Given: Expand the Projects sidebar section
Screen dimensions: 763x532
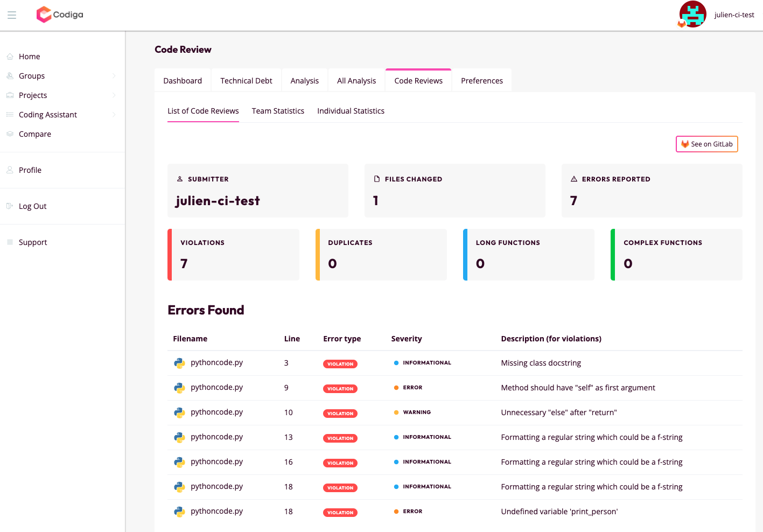Looking at the screenshot, I should pyautogui.click(x=114, y=95).
